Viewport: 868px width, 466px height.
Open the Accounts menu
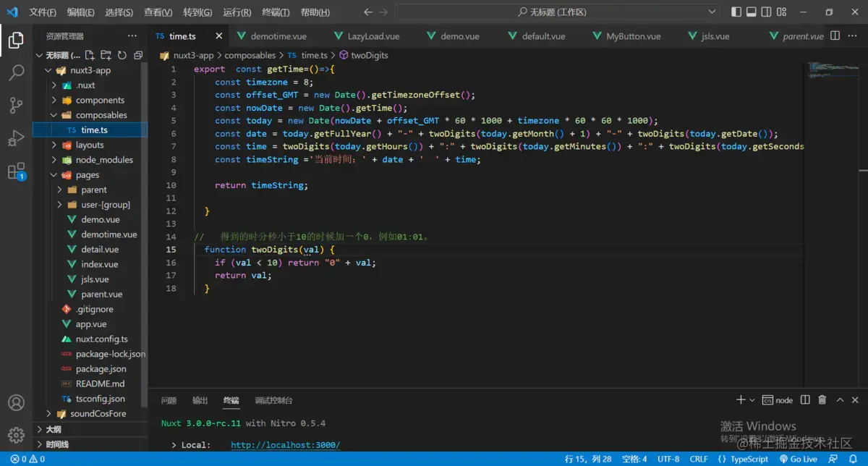point(16,403)
